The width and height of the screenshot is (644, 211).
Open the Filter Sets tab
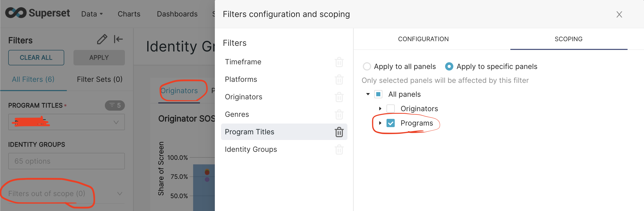[x=100, y=79]
